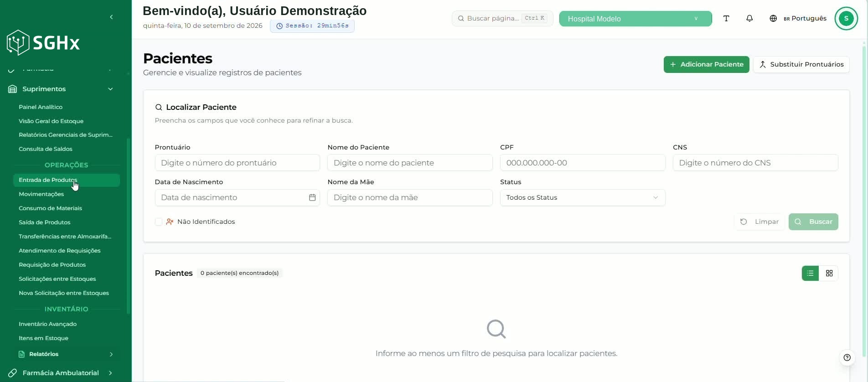This screenshot has width=868, height=382.
Task: Click the Buscar página search box
Action: coord(502,18)
